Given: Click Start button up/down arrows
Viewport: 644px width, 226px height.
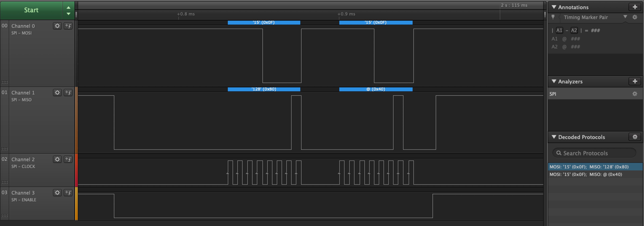Looking at the screenshot, I should click(x=68, y=11).
